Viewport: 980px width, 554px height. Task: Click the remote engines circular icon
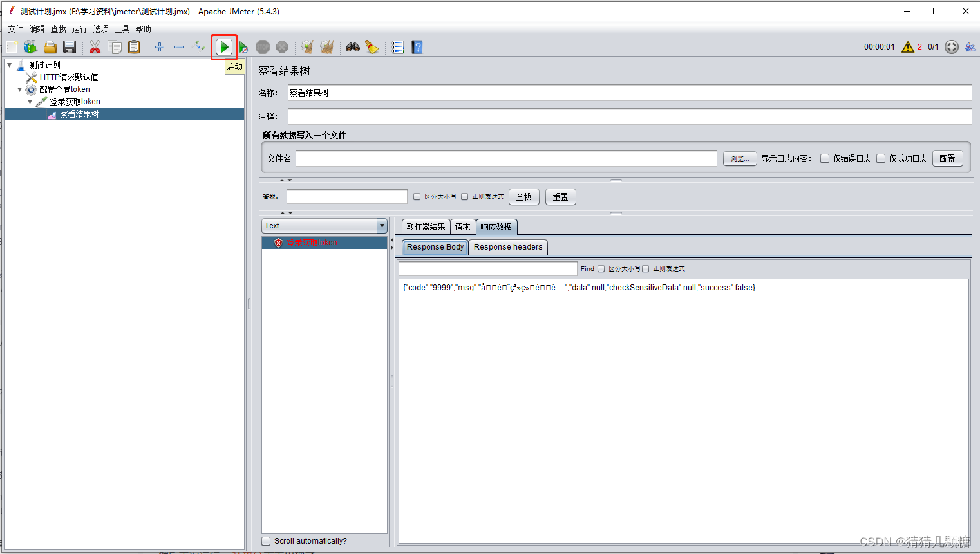coord(952,47)
